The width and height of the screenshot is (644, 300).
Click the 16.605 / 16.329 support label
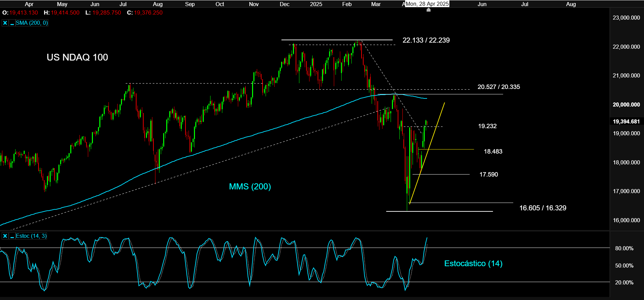click(543, 208)
